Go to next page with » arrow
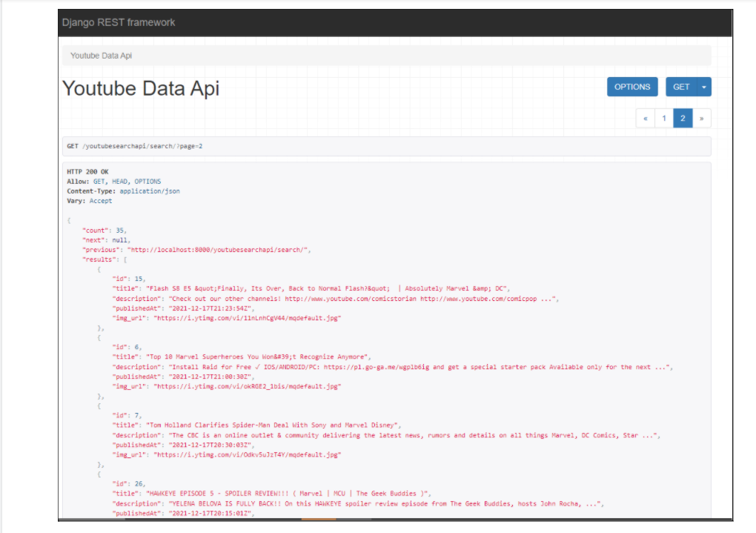Image resolution: width=756 pixels, height=533 pixels. point(701,118)
